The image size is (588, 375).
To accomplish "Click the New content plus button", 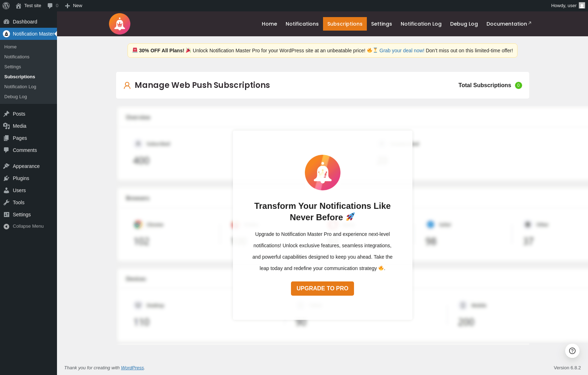I will [73, 6].
